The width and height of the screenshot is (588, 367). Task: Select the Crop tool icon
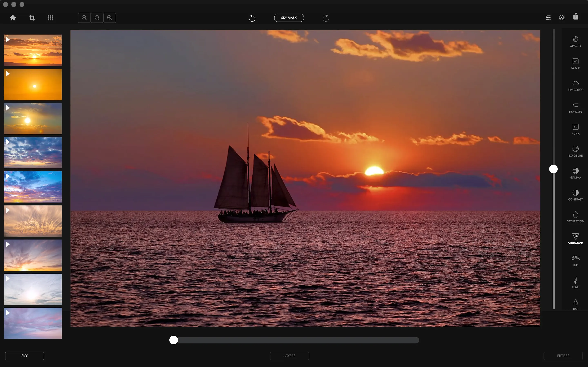tap(32, 18)
